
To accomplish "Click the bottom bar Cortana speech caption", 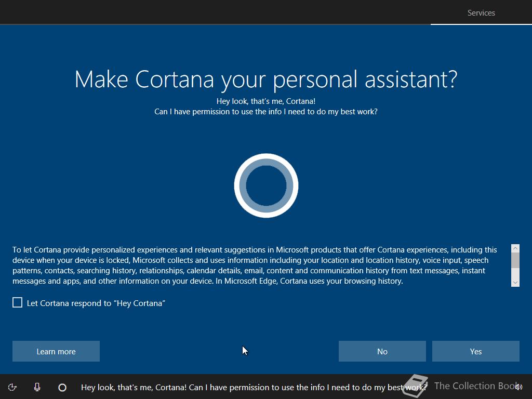I will pos(254,387).
